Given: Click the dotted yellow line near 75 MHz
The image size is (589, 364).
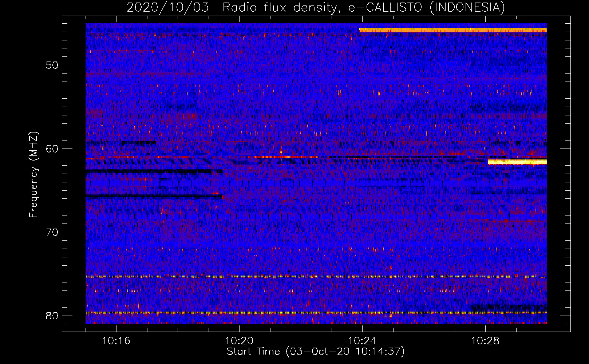Looking at the screenshot, I should (x=316, y=277).
